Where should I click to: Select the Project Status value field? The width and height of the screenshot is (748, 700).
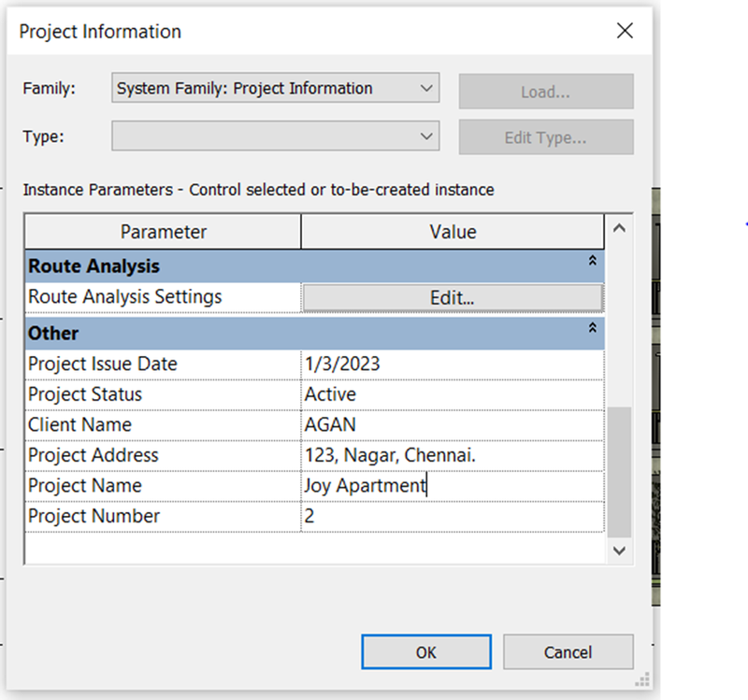pos(453,394)
